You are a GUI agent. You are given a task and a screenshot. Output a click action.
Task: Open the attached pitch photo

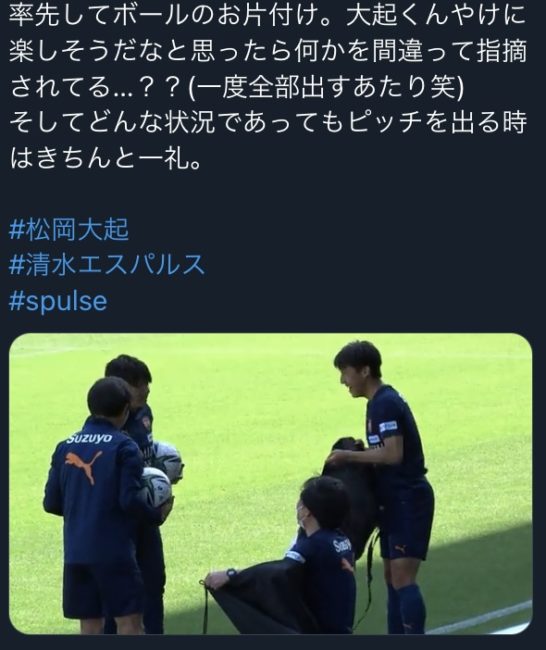point(270,484)
